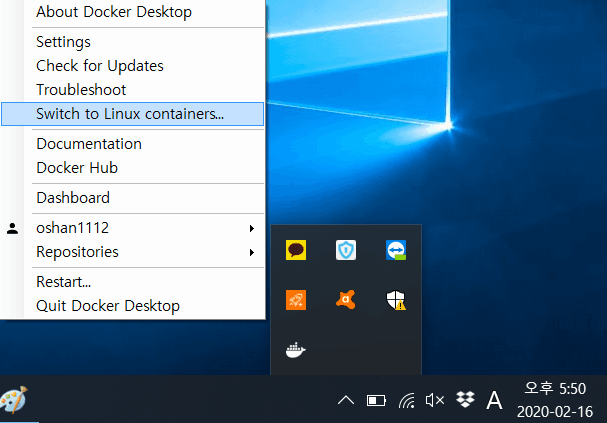
Task: Open Docker Hub menu entry
Action: 132,168
